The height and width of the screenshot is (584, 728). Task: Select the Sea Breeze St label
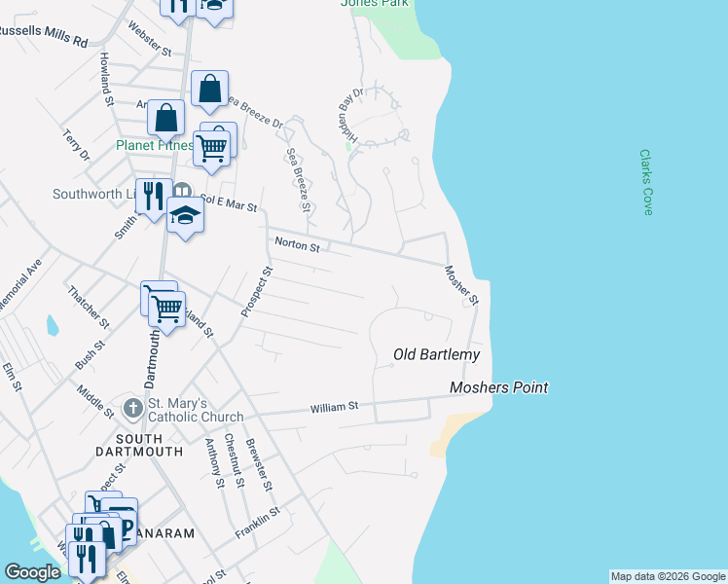(x=298, y=180)
